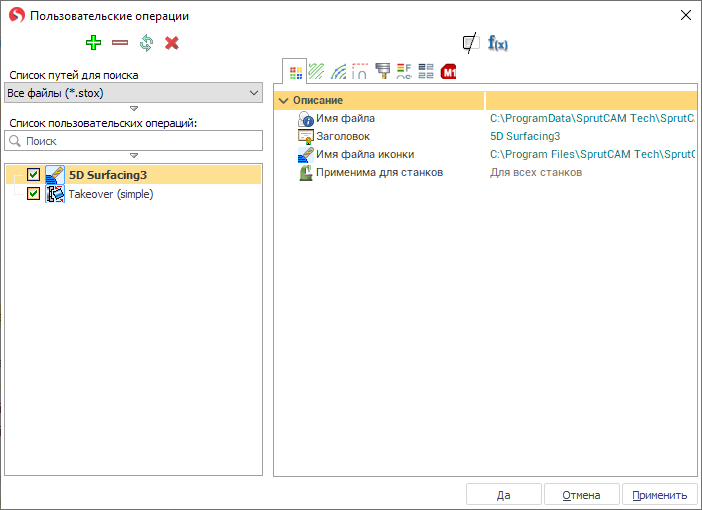Click the red minus remove icon
The height and width of the screenshot is (510, 702).
[x=120, y=43]
